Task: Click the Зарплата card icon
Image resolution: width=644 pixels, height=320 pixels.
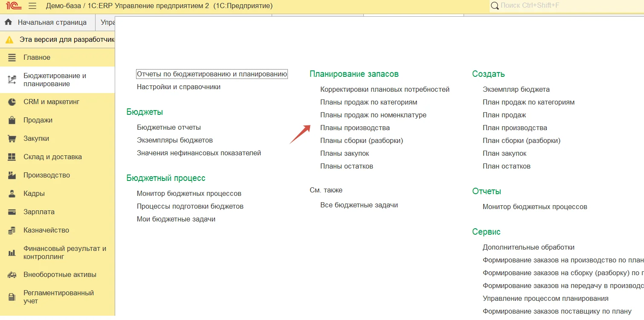Action: pos(12,212)
